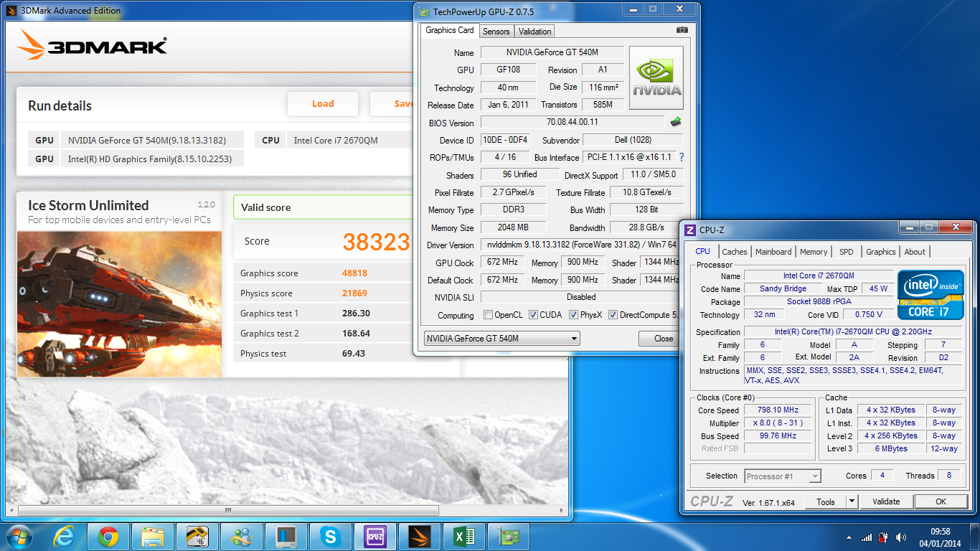
Task: Click the Driver Version field in GPU-Z
Action: pos(579,245)
